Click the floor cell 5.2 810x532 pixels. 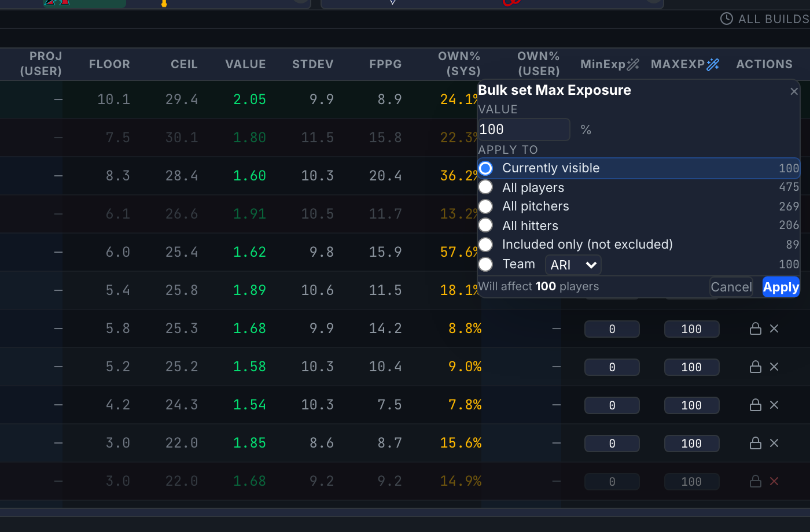click(x=118, y=367)
